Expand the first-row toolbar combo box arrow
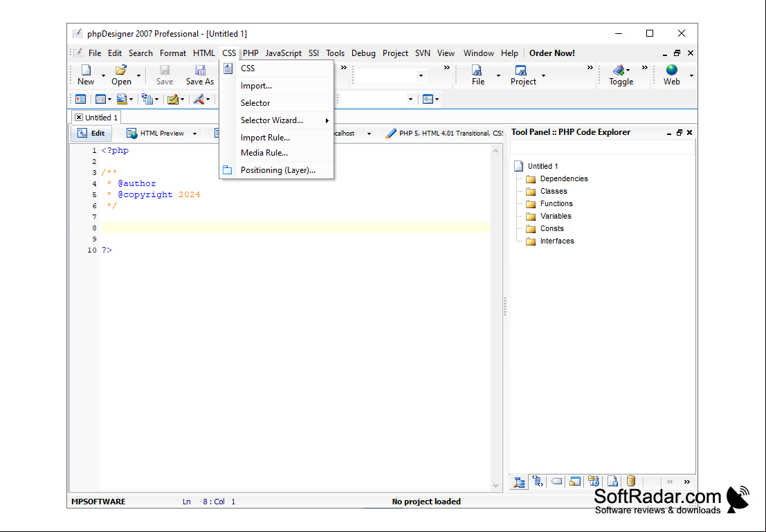Screen dimensions: 766x532 421,75
